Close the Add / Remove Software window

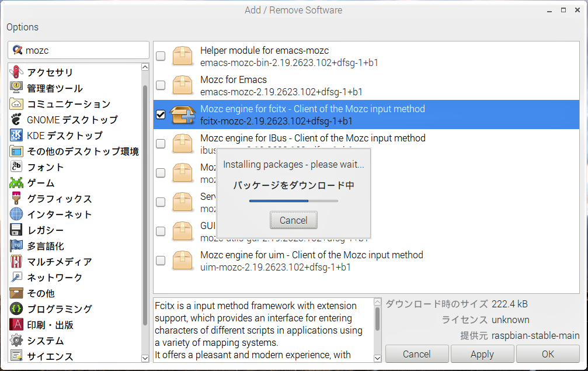pyautogui.click(x=577, y=10)
